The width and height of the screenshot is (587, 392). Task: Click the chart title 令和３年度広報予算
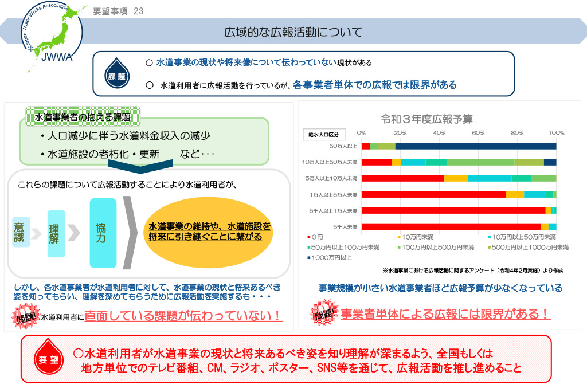tap(426, 119)
